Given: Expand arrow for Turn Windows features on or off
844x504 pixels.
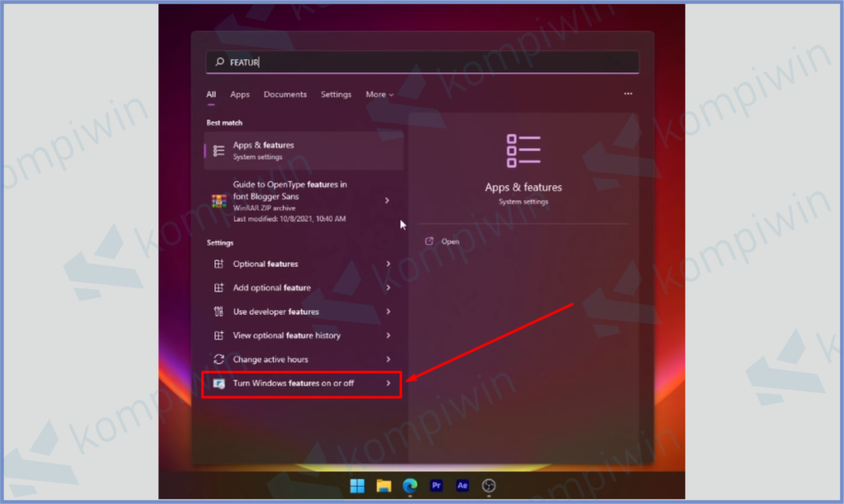Looking at the screenshot, I should point(388,383).
